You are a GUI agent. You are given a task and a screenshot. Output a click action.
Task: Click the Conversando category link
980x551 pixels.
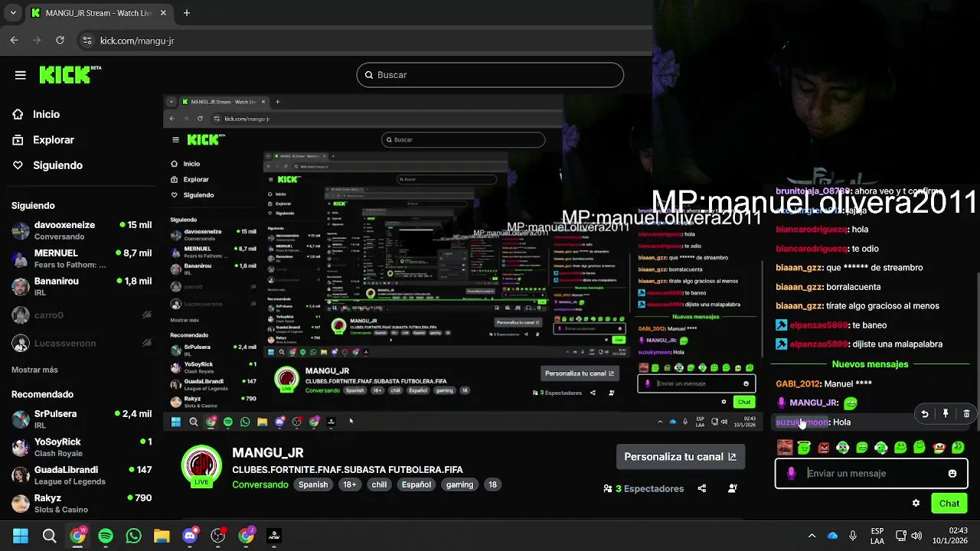pos(260,484)
